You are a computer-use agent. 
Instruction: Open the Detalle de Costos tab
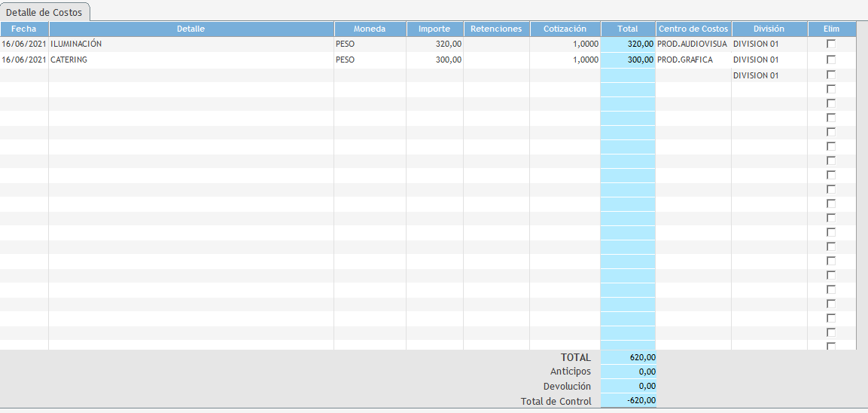44,12
